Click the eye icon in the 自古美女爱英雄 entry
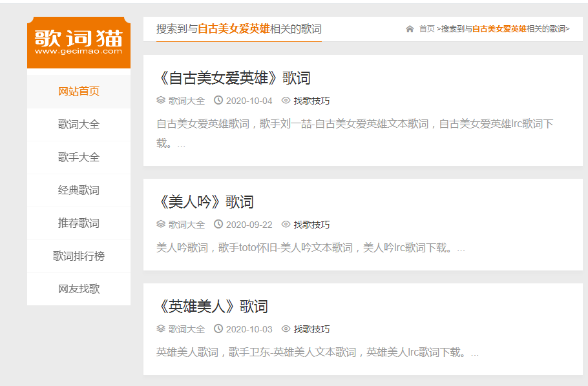This screenshot has height=386, width=588. coord(286,100)
